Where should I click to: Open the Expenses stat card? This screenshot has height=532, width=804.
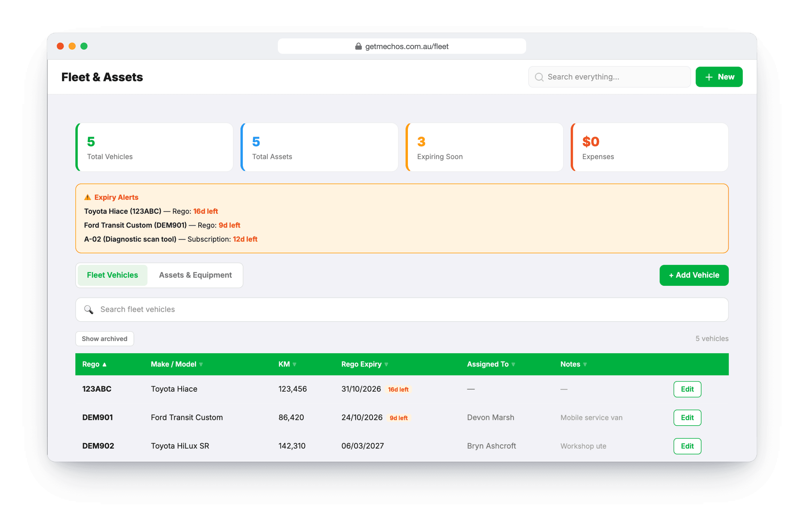(649, 147)
